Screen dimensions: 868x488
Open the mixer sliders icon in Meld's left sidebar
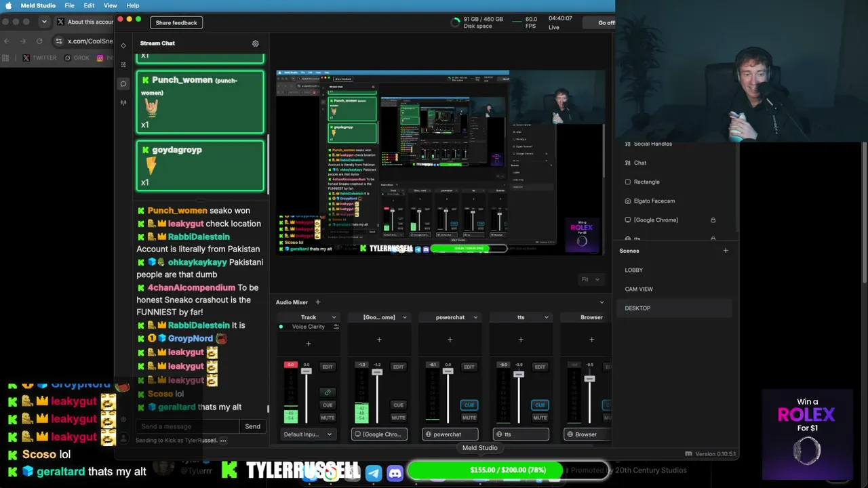tap(123, 64)
